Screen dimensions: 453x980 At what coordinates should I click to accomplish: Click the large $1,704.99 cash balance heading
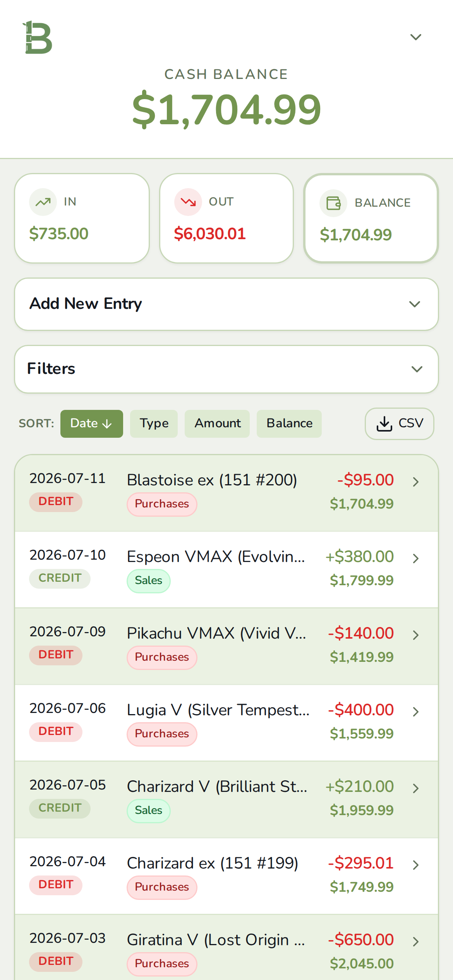click(x=226, y=110)
